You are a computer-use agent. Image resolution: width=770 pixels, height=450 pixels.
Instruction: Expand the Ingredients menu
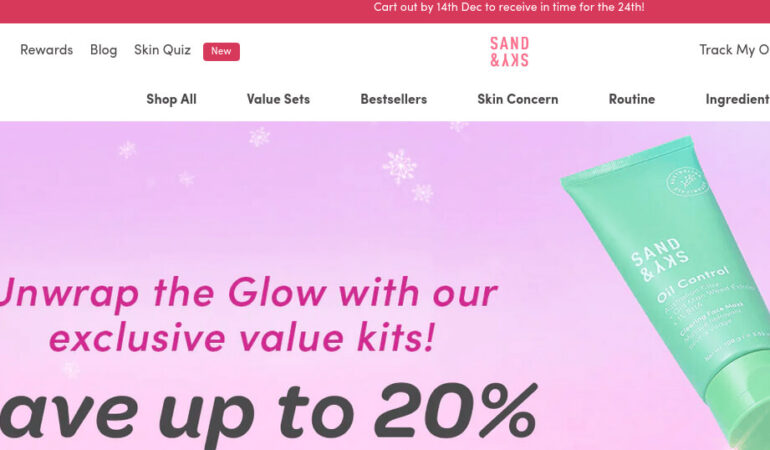tap(738, 99)
